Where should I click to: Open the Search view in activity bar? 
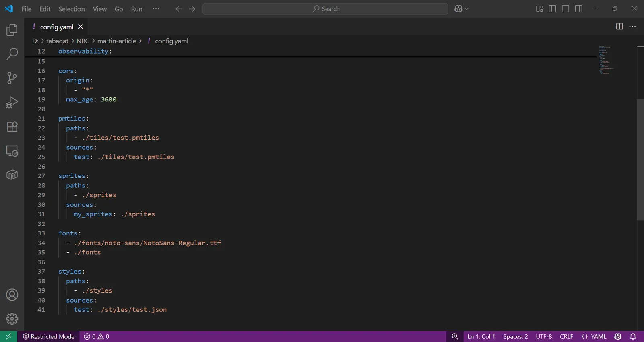[x=12, y=54]
